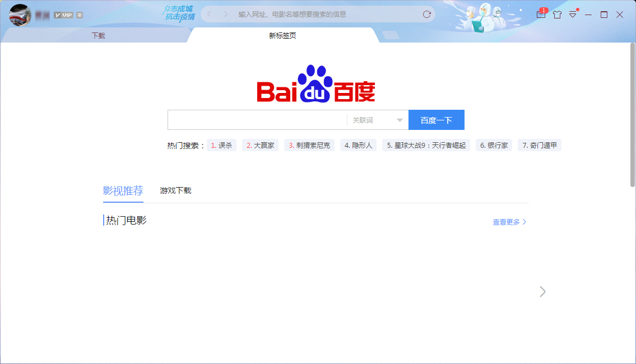Click the back navigation chevron

point(208,14)
